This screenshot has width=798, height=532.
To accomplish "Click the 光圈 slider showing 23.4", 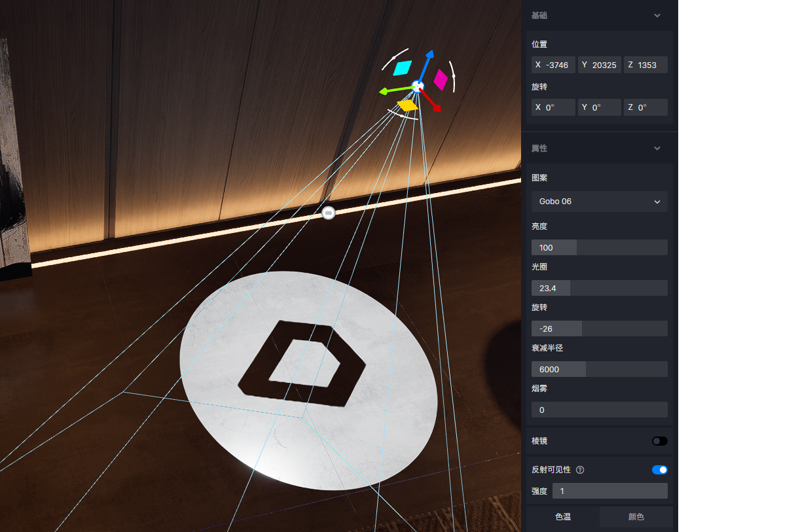I will (x=599, y=288).
